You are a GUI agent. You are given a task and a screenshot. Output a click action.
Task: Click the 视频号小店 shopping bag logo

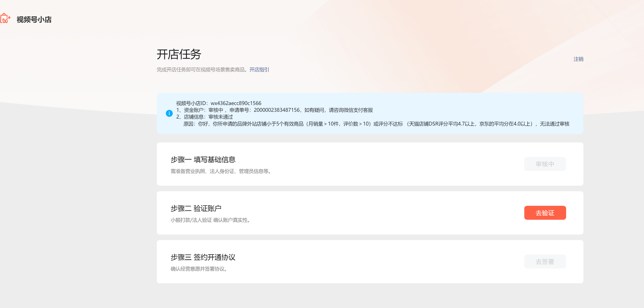pos(5,19)
